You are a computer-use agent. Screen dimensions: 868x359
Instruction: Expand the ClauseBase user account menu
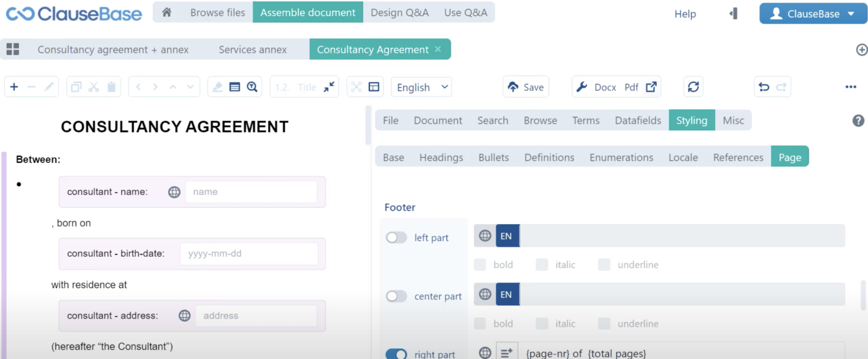[x=813, y=14]
